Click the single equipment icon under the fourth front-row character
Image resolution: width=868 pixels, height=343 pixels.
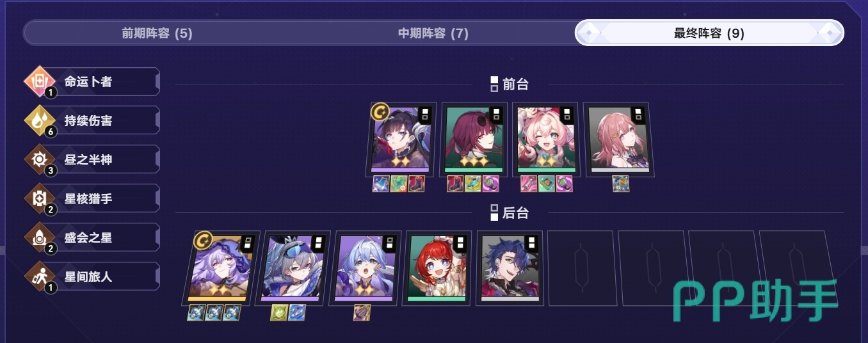click(x=621, y=184)
